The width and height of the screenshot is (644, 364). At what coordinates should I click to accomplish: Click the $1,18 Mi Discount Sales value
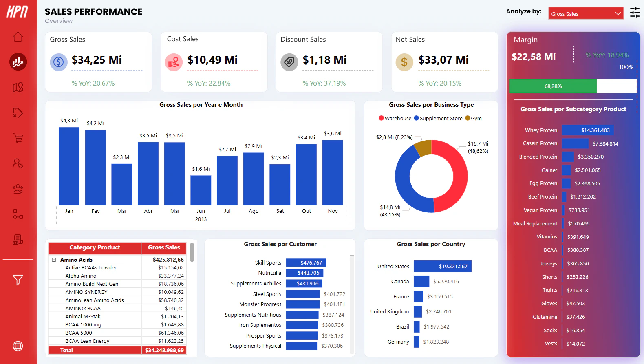[324, 60]
